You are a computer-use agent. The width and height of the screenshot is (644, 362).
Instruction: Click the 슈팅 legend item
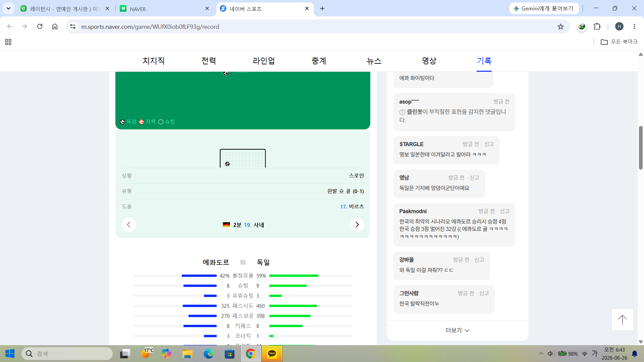[x=167, y=122]
